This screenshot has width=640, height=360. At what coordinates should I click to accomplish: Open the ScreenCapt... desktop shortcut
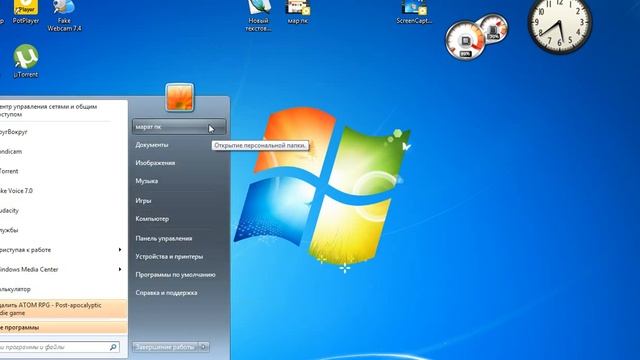[x=414, y=12]
